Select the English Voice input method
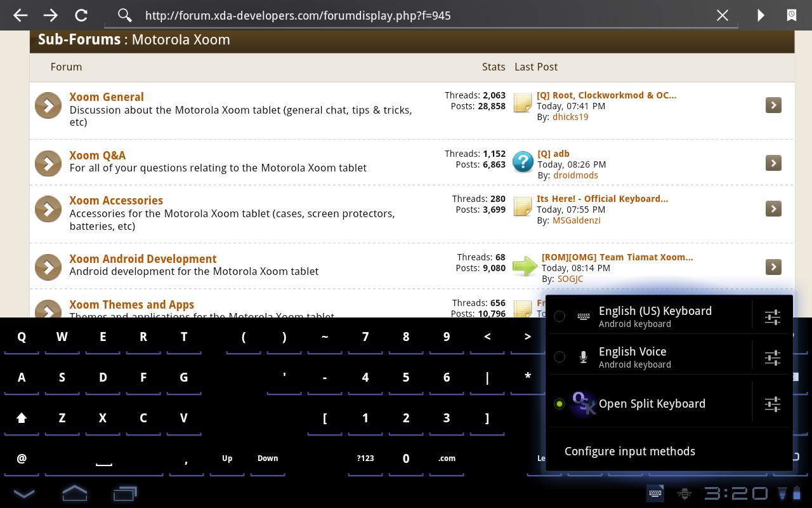The height and width of the screenshot is (508, 812). tap(560, 357)
